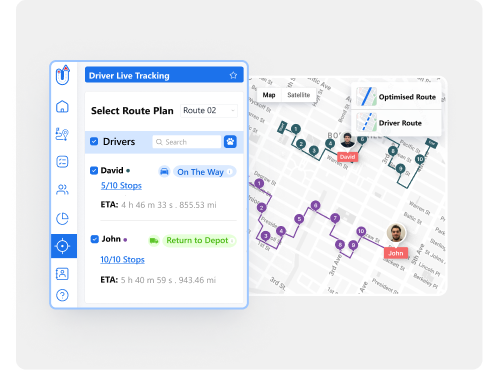Uncheck the John driver checkbox
483x376 pixels.
95,239
